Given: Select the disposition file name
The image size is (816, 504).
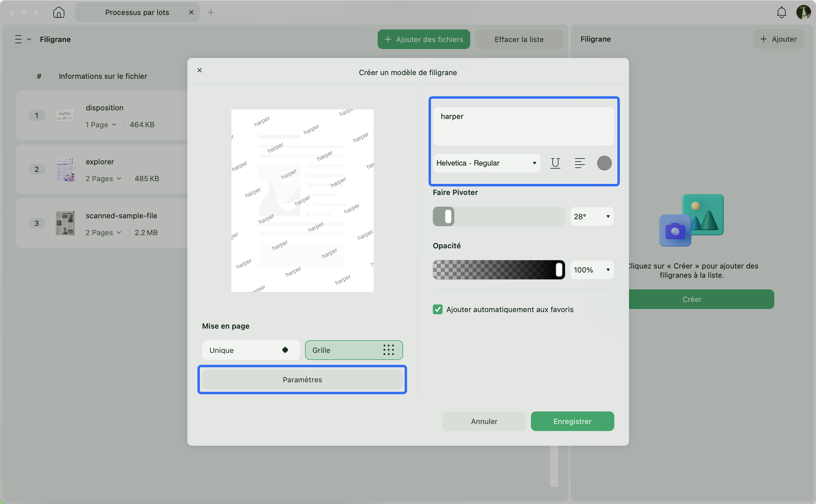Looking at the screenshot, I should point(104,108).
